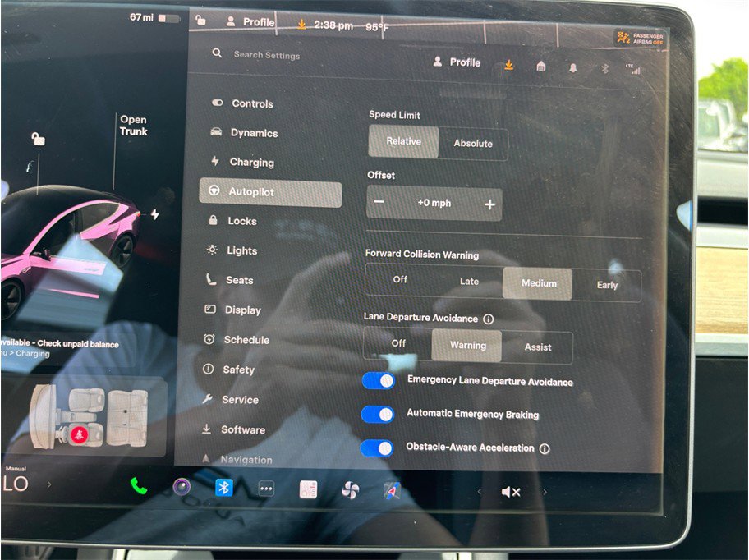
Task: Tap the unlock padlock icon near car
Action: (x=39, y=139)
